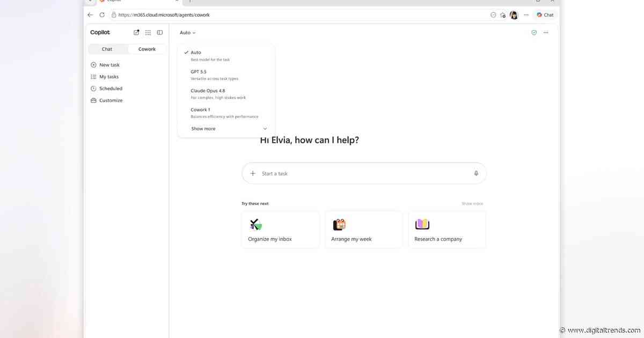Screen dimensions: 644x338
Task: Go back with the browser back arrow
Action: click(x=90, y=15)
